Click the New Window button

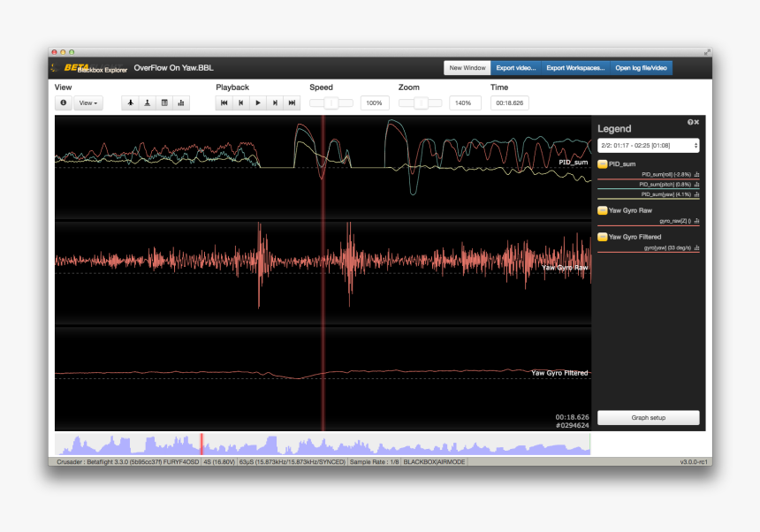[467, 68]
